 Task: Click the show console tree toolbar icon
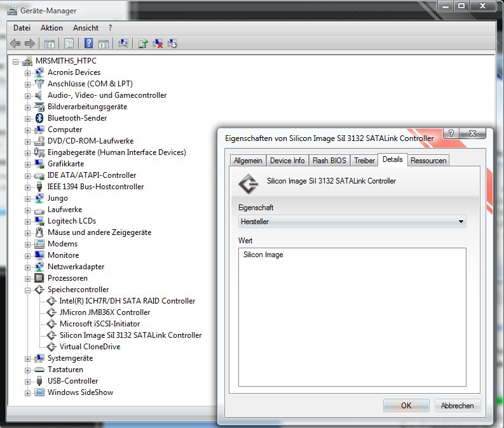point(50,44)
